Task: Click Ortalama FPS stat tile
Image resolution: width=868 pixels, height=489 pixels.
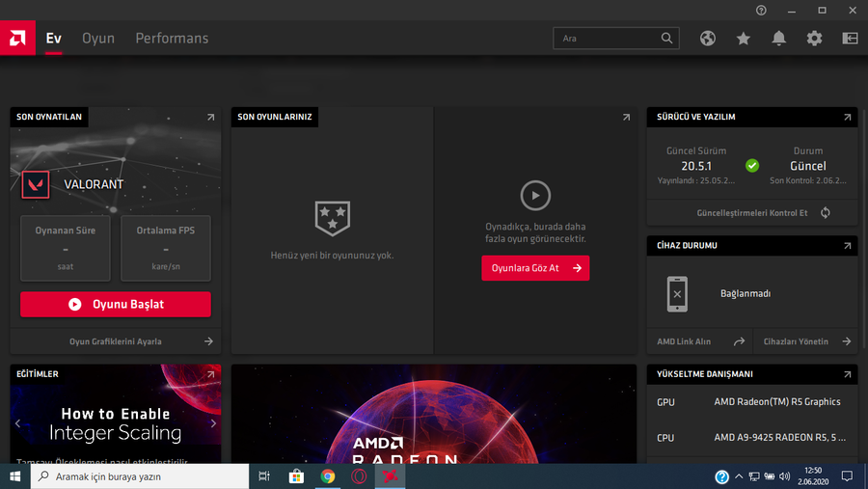Action: (x=166, y=248)
